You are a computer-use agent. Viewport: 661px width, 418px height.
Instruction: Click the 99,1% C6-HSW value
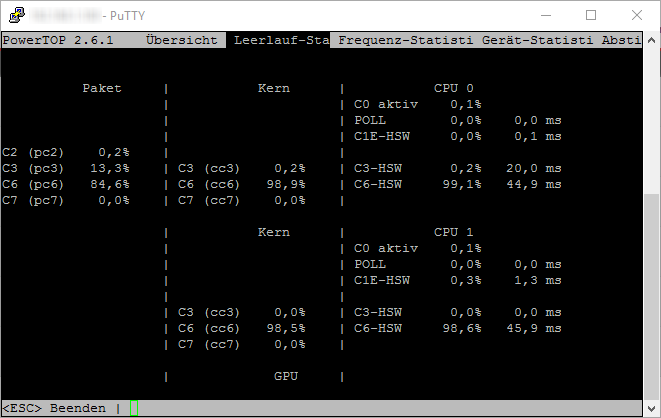tap(462, 184)
